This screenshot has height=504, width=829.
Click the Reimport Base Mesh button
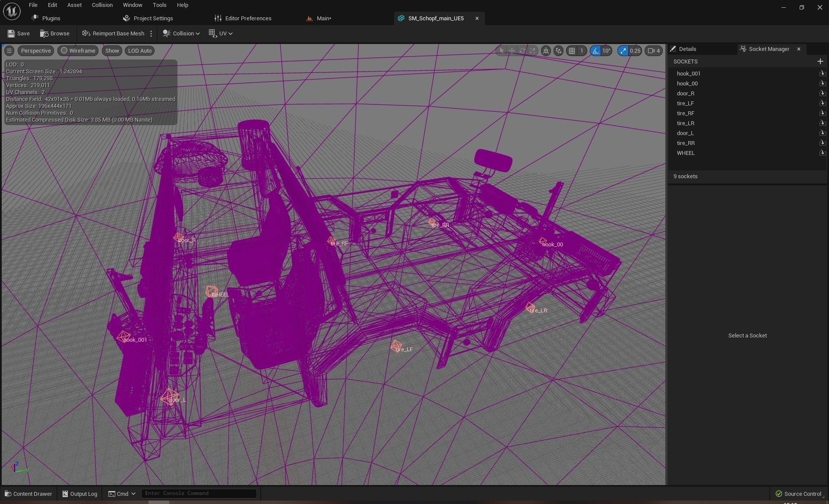[113, 34]
